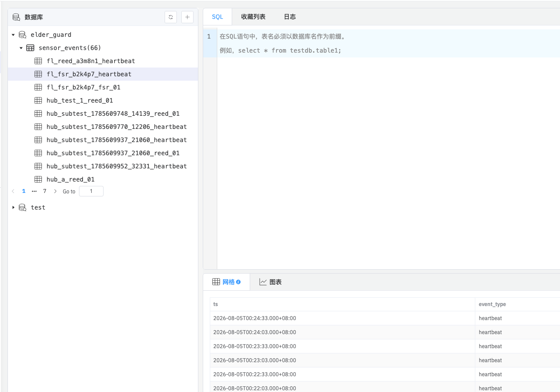Screen dimensions: 560x392
Task: Jump to page 7 of table list
Action: 45,191
